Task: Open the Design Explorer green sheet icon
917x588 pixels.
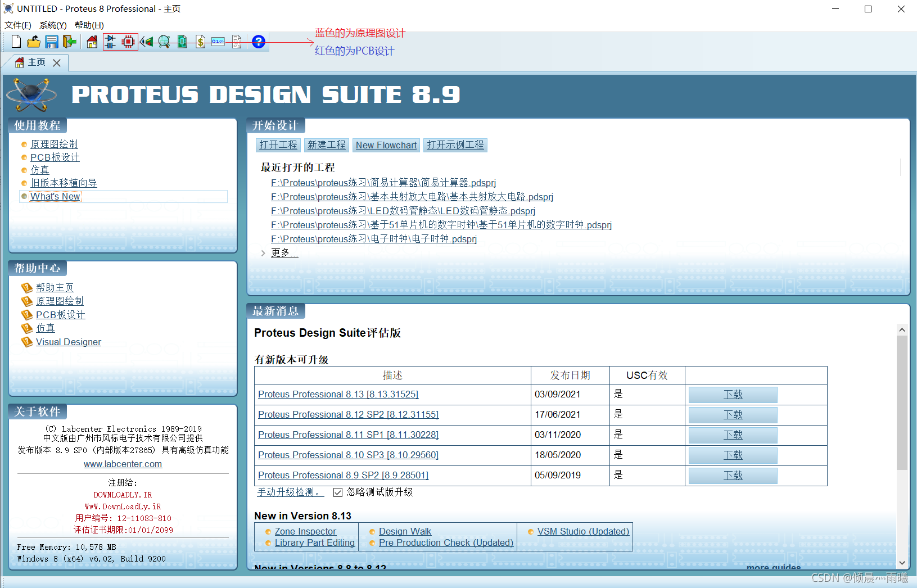Action: tap(182, 42)
